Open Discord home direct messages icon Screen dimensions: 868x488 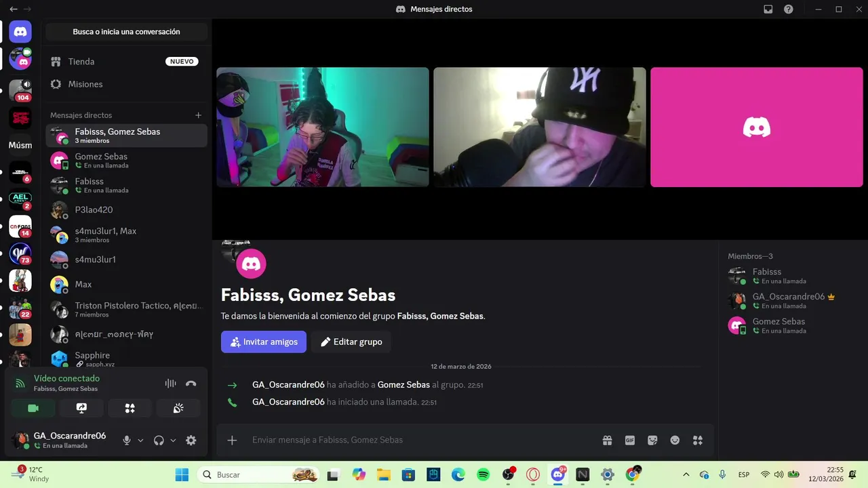point(20,31)
